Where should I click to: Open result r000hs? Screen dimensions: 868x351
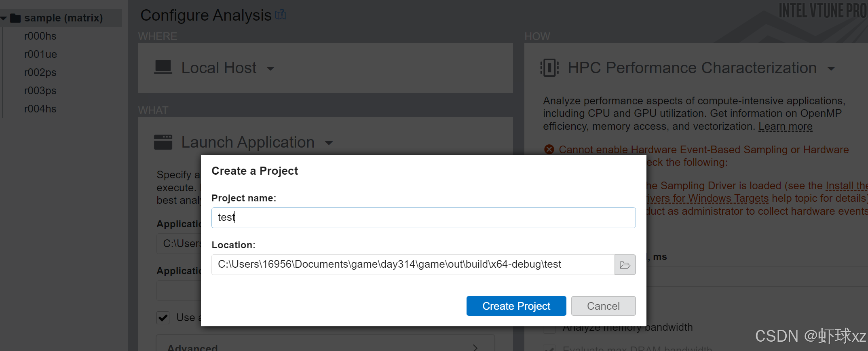point(40,36)
